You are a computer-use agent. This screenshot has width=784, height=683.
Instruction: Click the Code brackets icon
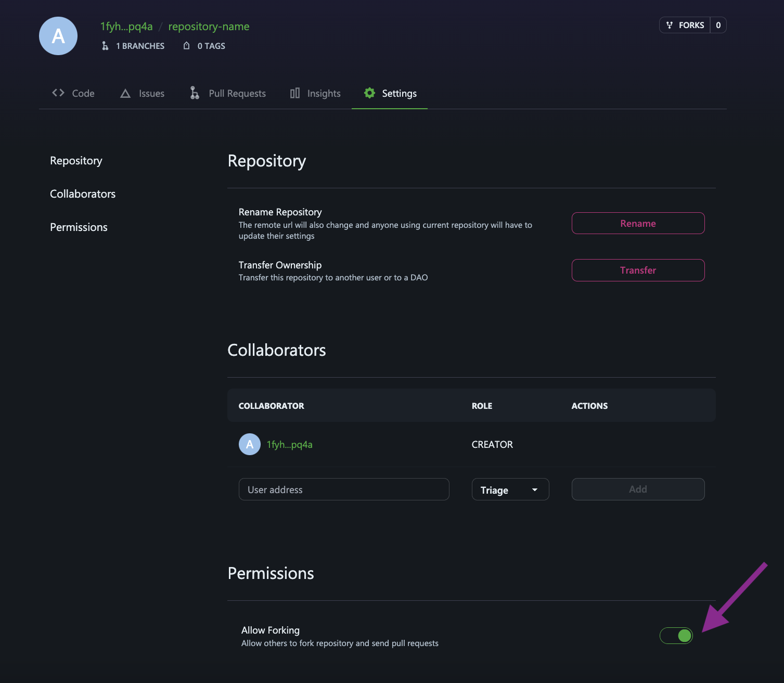click(x=58, y=93)
